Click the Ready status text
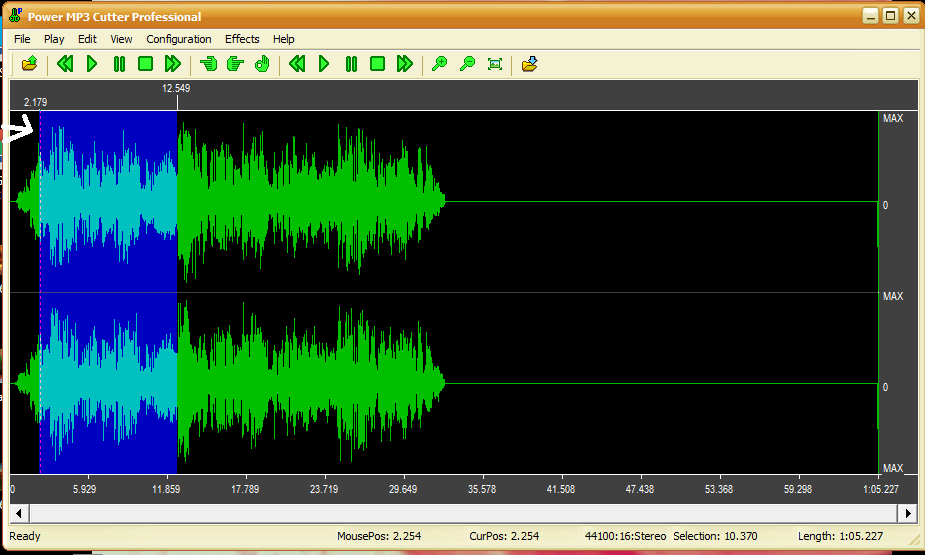The image size is (925, 555). [x=25, y=536]
